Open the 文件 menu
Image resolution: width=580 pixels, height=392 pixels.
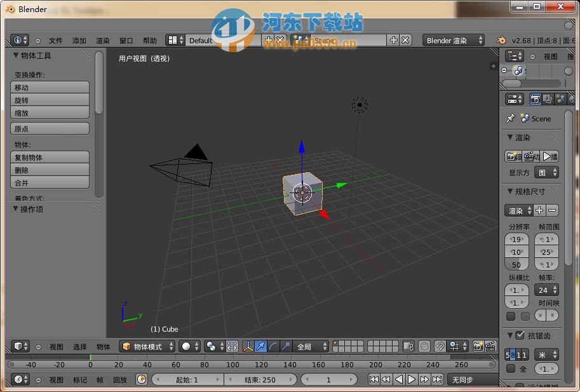click(55, 40)
